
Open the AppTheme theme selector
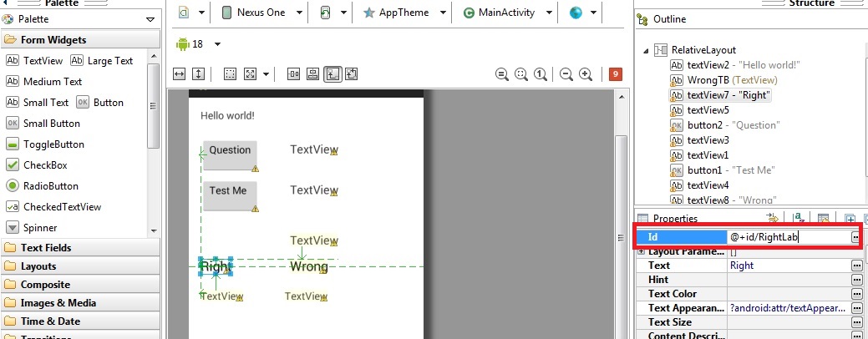click(404, 13)
